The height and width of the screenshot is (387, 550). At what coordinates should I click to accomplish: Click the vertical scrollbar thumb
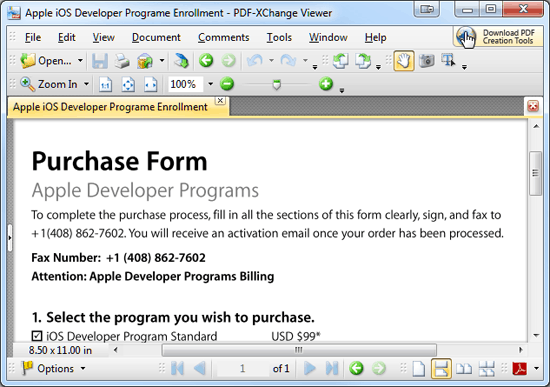[536, 173]
